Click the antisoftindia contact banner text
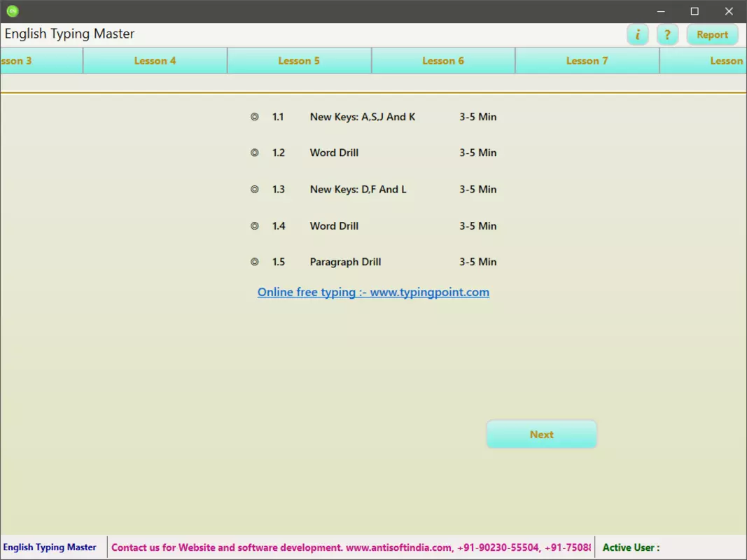 coord(351,547)
